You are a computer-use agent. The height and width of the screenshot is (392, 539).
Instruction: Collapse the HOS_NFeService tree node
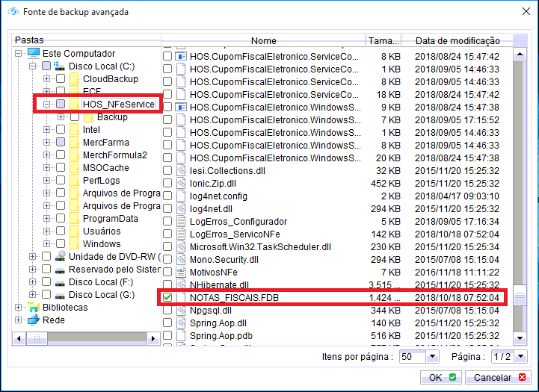tap(46, 105)
